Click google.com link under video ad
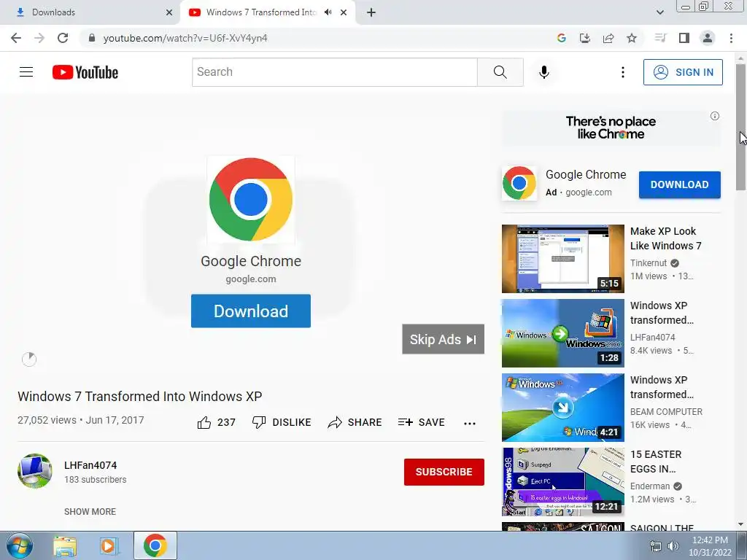 (251, 279)
